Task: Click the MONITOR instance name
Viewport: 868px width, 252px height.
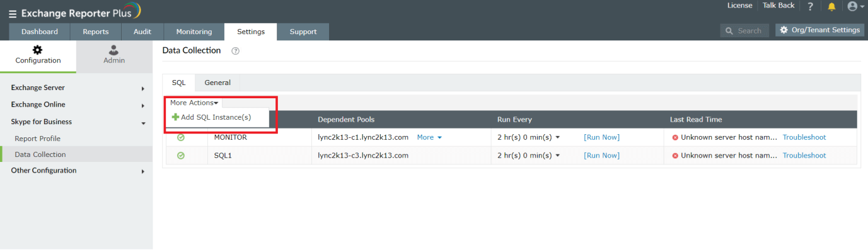Action: click(231, 137)
